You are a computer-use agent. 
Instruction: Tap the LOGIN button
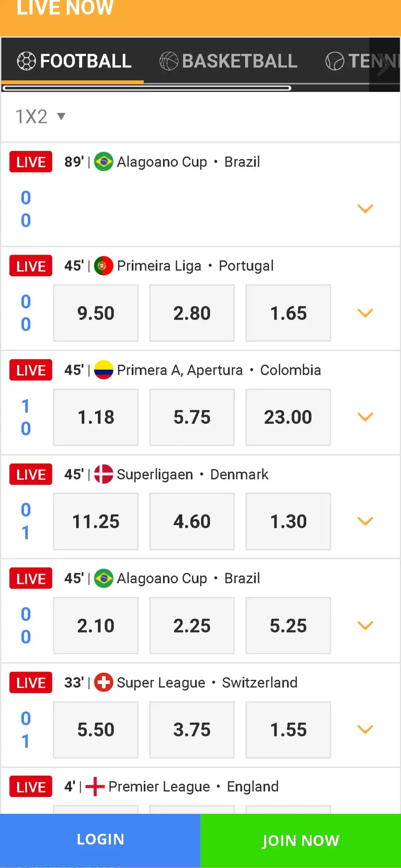(x=100, y=839)
